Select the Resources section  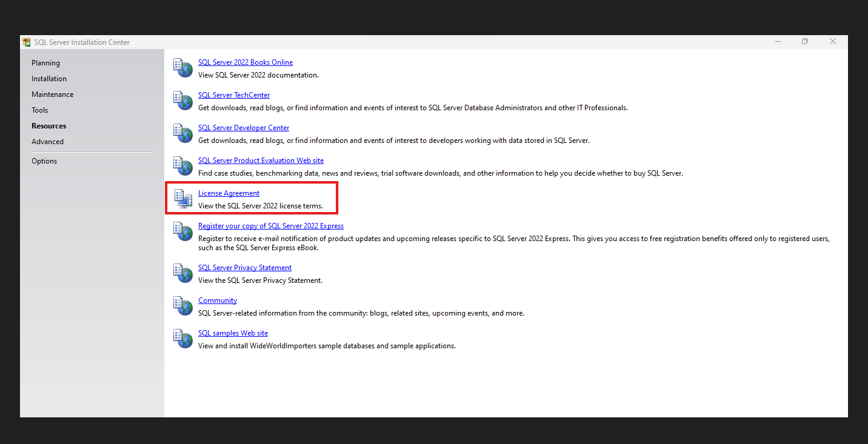[49, 126]
